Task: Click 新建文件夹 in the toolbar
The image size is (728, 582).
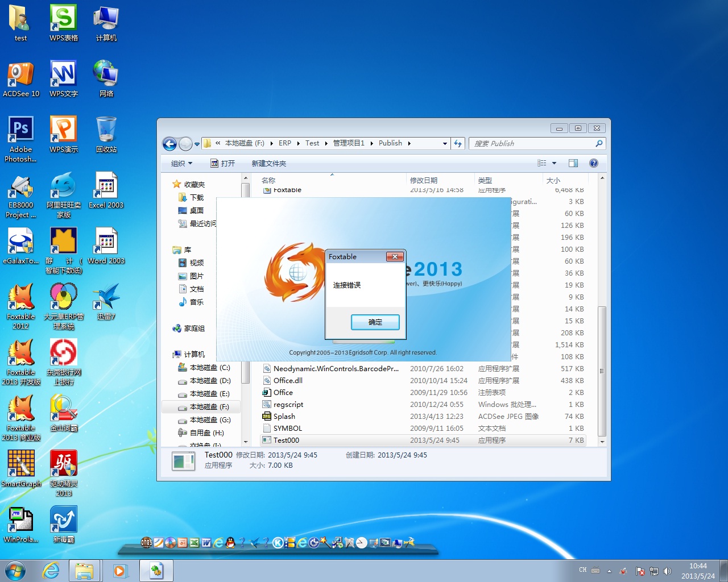Action: (x=268, y=163)
